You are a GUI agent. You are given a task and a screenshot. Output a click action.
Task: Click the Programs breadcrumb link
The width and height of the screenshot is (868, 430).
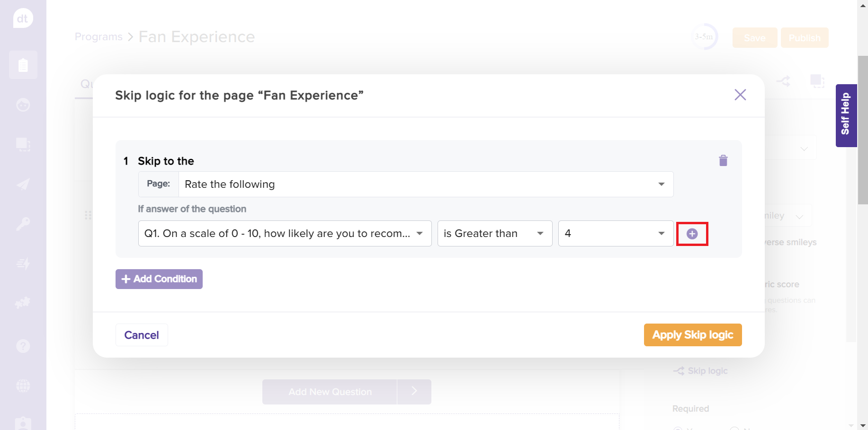[98, 37]
